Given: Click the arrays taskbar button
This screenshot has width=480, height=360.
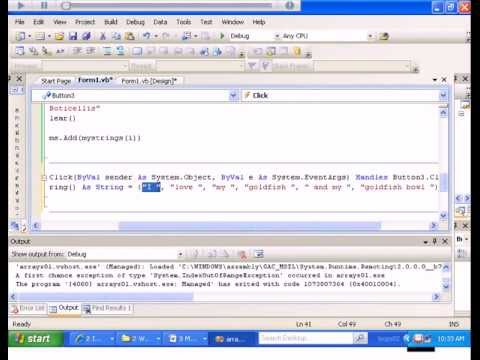Looking at the screenshot, I should tap(232, 339).
